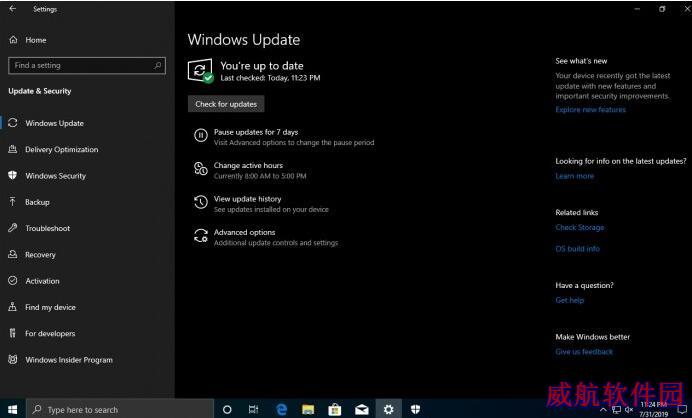Open Windows Security shield on taskbar
Image resolution: width=692 pixels, height=418 pixels.
coord(415,410)
